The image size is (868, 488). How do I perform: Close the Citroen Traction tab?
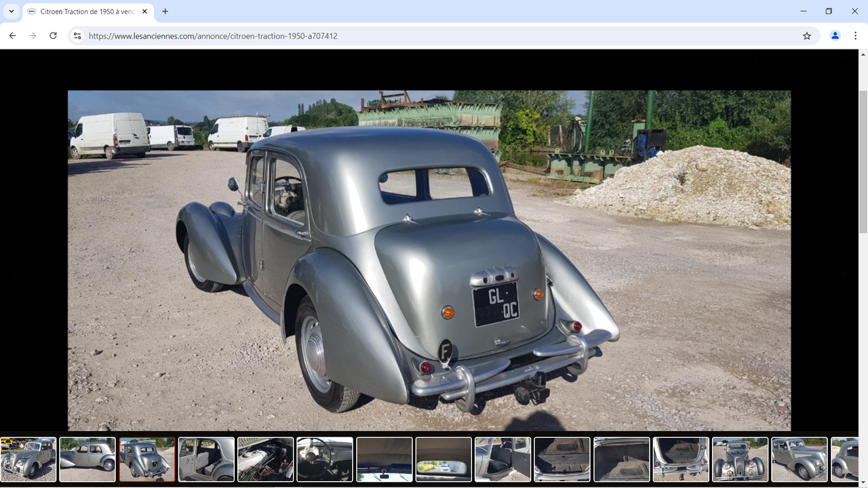click(144, 12)
